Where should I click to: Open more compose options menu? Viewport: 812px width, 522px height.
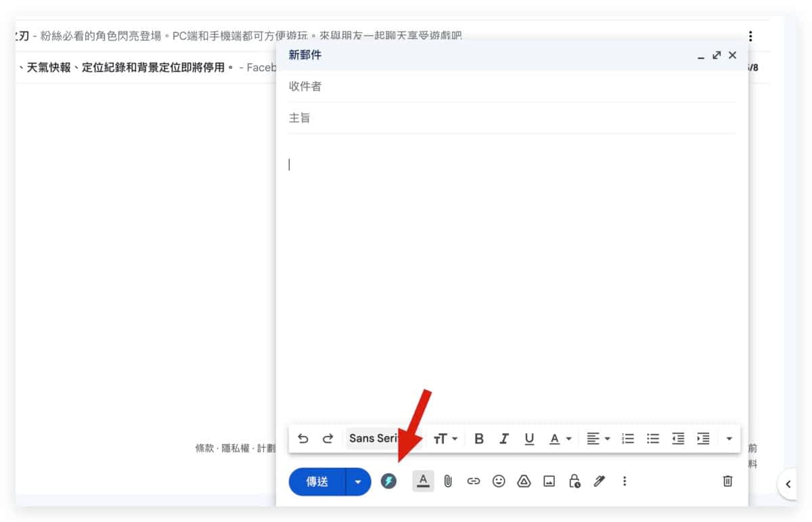click(625, 481)
